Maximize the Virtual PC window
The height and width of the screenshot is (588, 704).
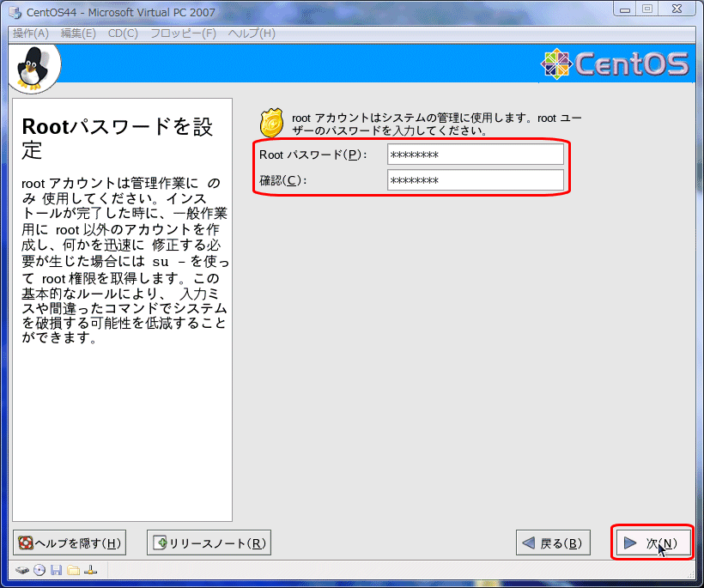[x=647, y=9]
